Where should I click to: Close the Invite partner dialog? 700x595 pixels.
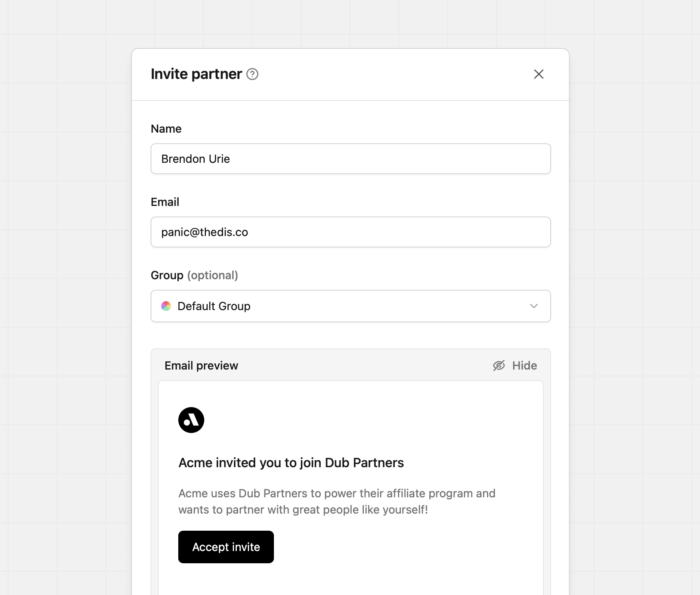tap(538, 74)
